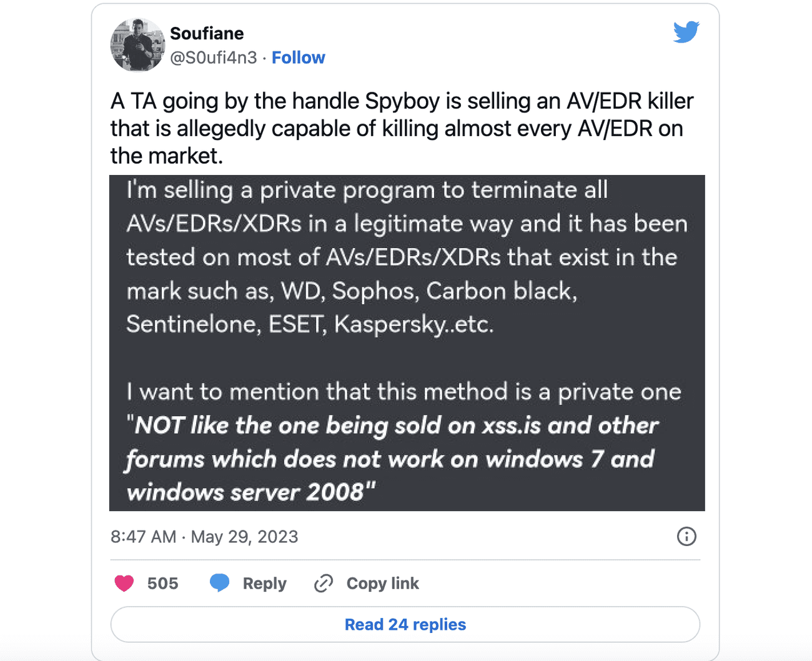This screenshot has width=812, height=661.
Task: Follow the @S0ufi4n3 account
Action: (x=299, y=57)
